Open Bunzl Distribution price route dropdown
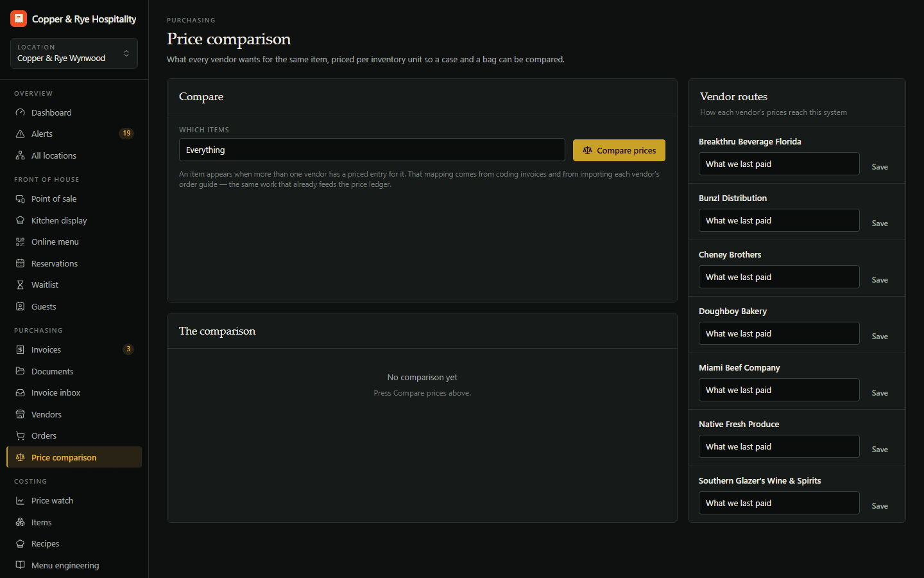Screen dimensions: 924x578 pyautogui.click(x=779, y=220)
